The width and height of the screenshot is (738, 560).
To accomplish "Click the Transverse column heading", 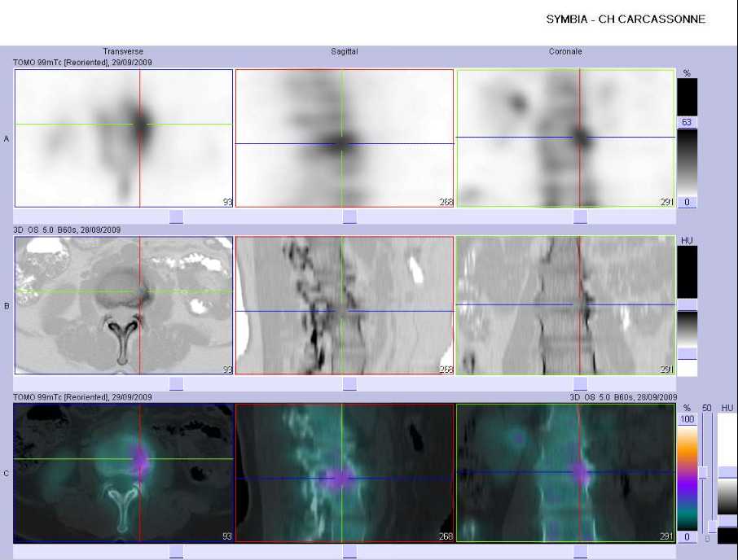I will click(x=123, y=51).
